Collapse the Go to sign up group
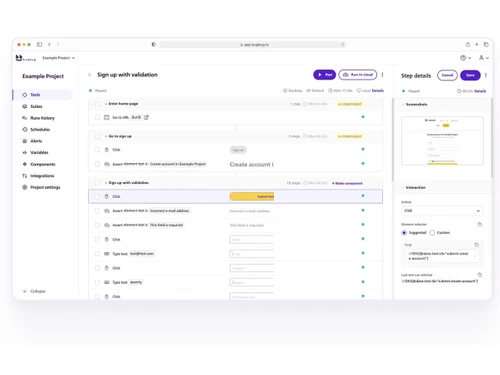The width and height of the screenshot is (500, 375). click(106, 136)
